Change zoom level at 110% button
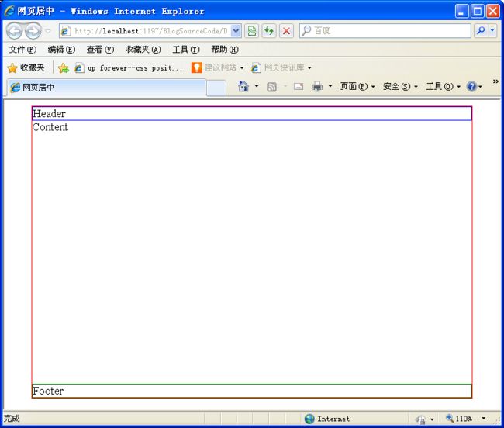 pos(459,419)
